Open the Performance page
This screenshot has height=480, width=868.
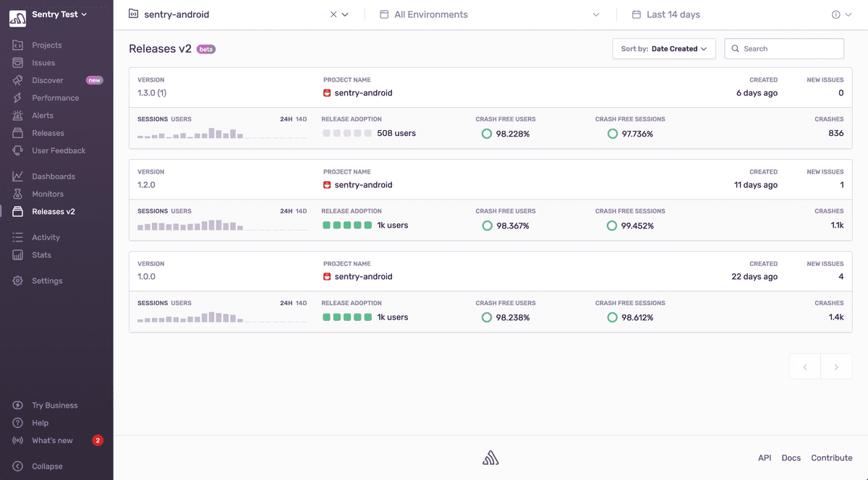[x=56, y=98]
